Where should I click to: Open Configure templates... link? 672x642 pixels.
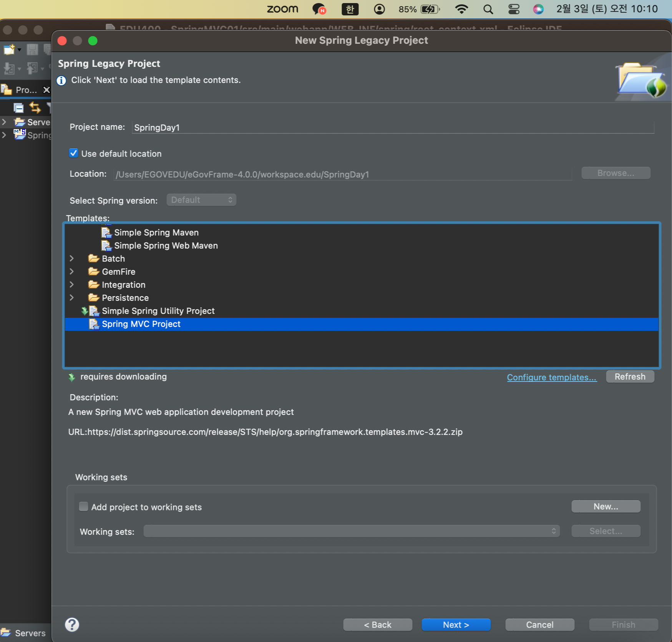click(552, 377)
